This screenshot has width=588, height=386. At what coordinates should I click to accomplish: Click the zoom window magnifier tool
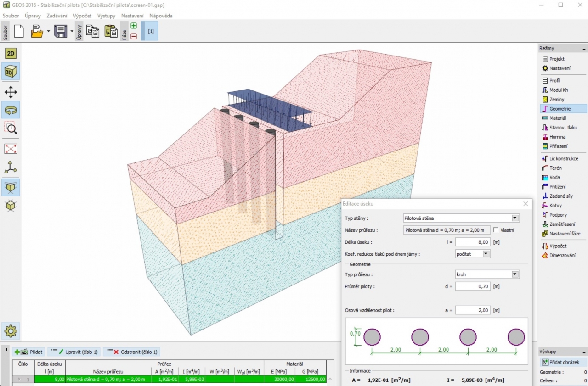(x=11, y=128)
